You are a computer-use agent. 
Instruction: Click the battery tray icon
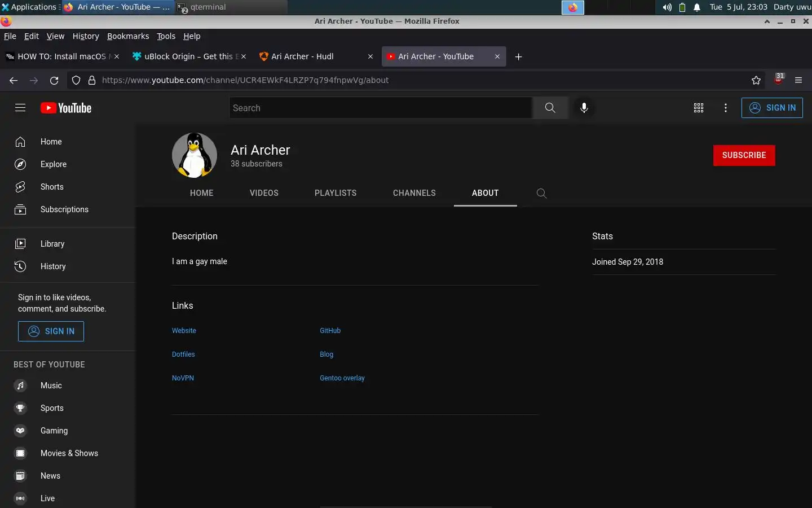(682, 7)
